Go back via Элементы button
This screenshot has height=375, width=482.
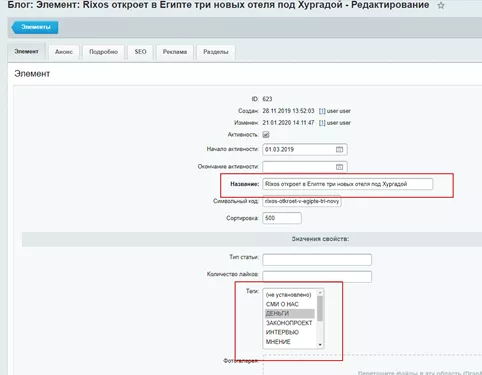point(35,27)
